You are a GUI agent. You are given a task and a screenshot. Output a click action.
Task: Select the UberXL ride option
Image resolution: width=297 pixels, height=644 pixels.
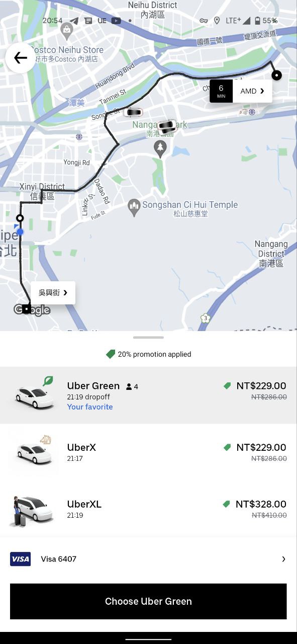tap(148, 509)
